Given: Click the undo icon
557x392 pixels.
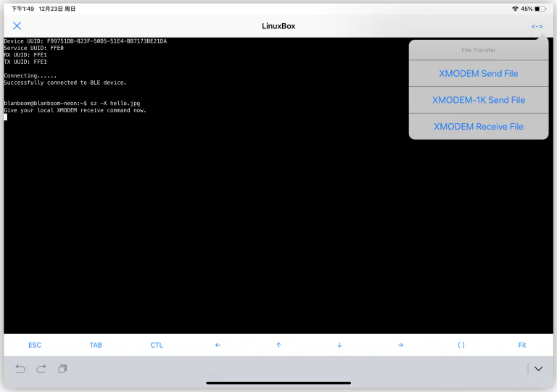Looking at the screenshot, I should point(20,369).
